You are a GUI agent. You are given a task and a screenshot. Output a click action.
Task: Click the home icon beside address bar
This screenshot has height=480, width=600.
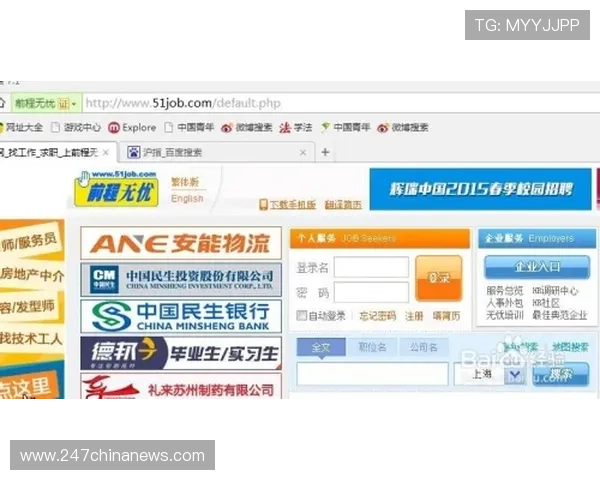pos(2,103)
